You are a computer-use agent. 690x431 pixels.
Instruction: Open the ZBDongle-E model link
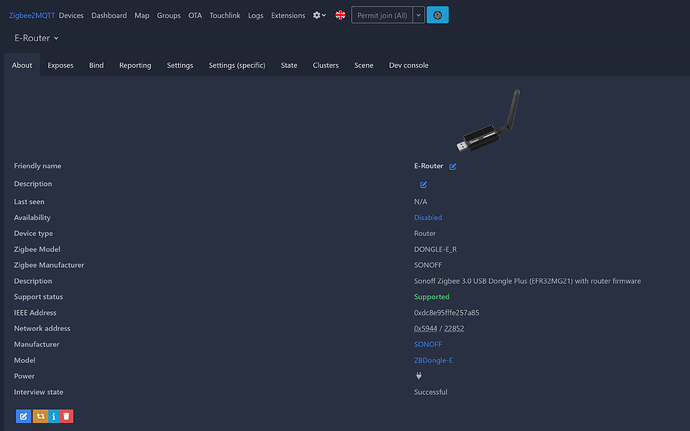point(433,360)
